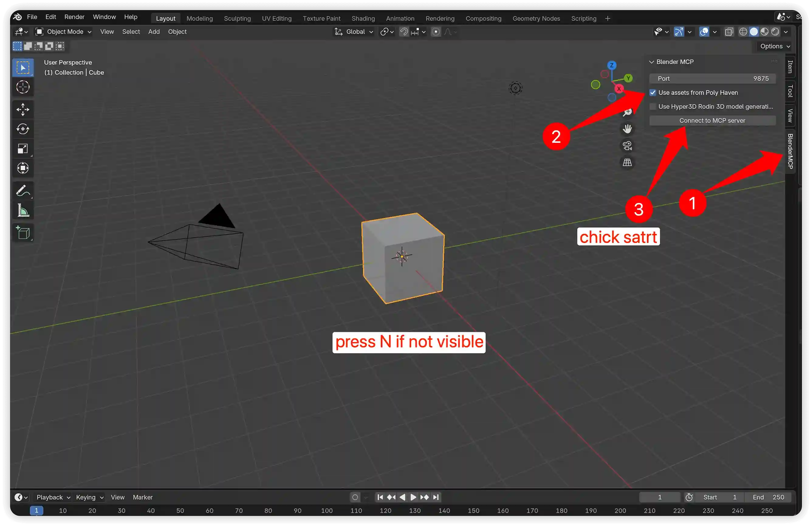This screenshot has width=812, height=526.
Task: Collapse the Blender MCP panel
Action: pyautogui.click(x=651, y=62)
